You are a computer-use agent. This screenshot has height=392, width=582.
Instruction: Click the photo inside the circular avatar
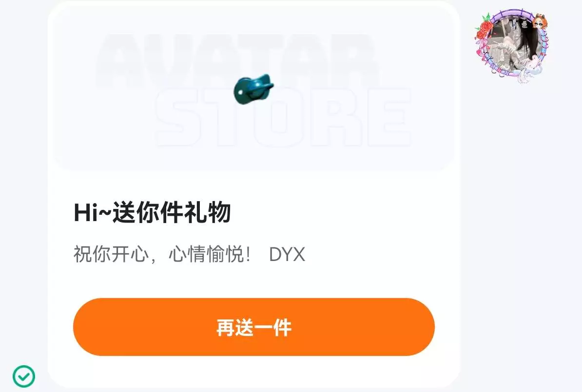pyautogui.click(x=512, y=43)
